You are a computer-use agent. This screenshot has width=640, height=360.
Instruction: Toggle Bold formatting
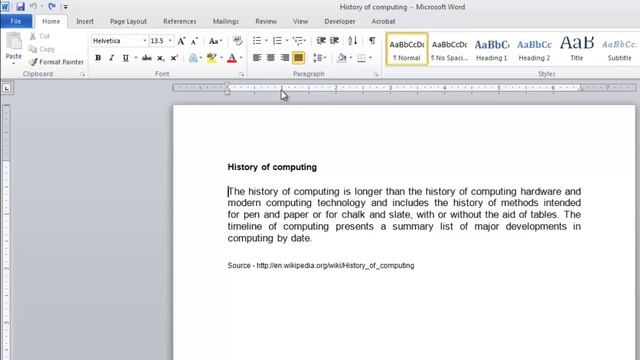click(x=98, y=58)
